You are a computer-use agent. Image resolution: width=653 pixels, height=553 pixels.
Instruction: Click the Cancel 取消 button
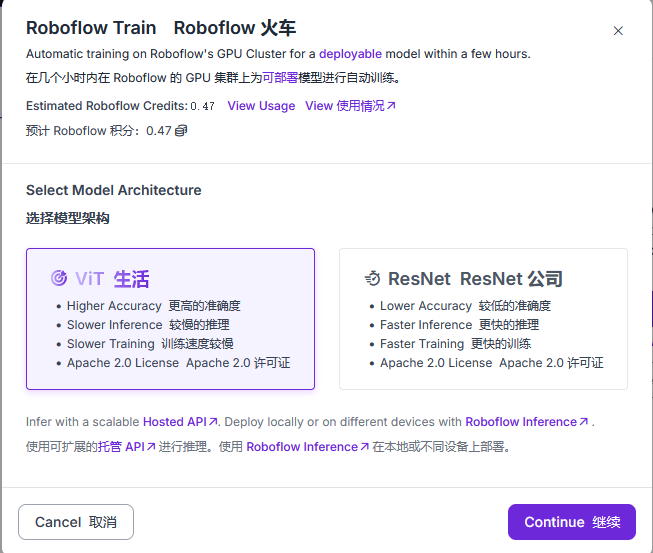pos(76,522)
